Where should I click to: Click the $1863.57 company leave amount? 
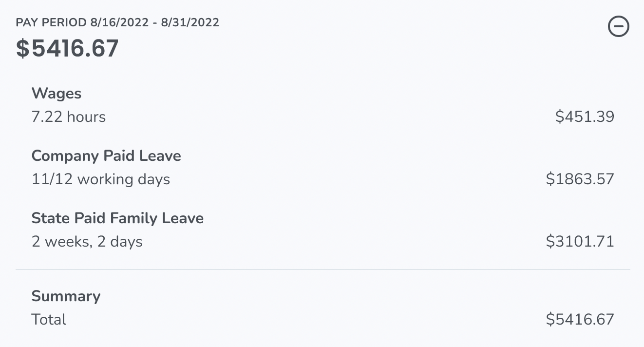580,179
